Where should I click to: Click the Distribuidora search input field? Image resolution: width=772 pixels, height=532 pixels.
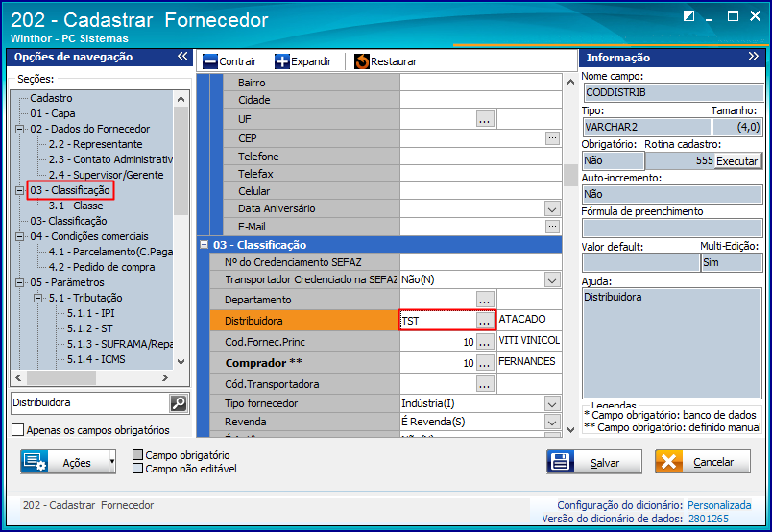(x=90, y=403)
